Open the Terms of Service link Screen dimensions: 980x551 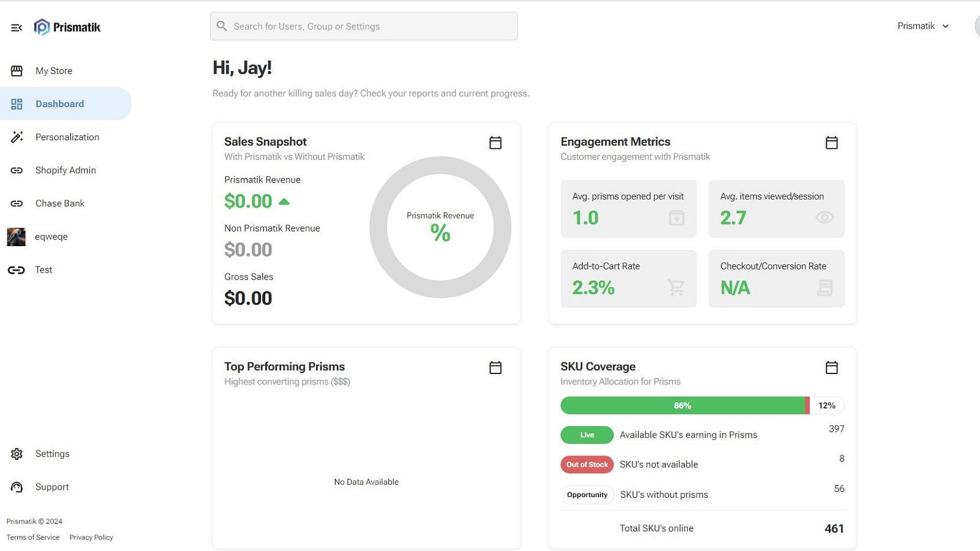33,538
